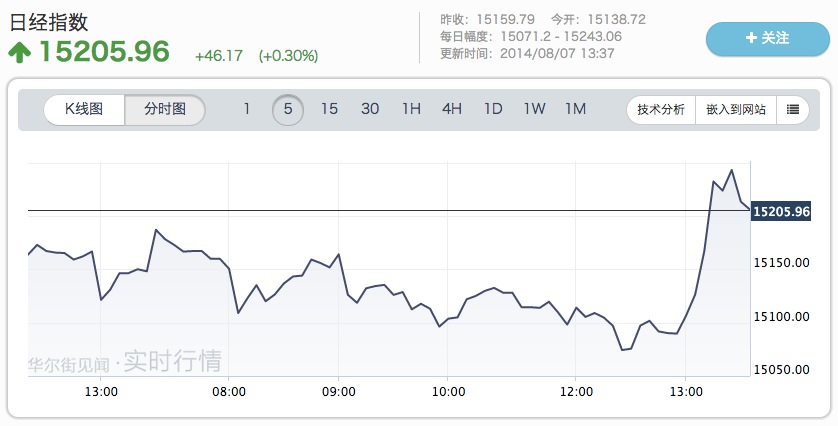
Task: Click the chart peak near 13:00
Action: [731, 170]
